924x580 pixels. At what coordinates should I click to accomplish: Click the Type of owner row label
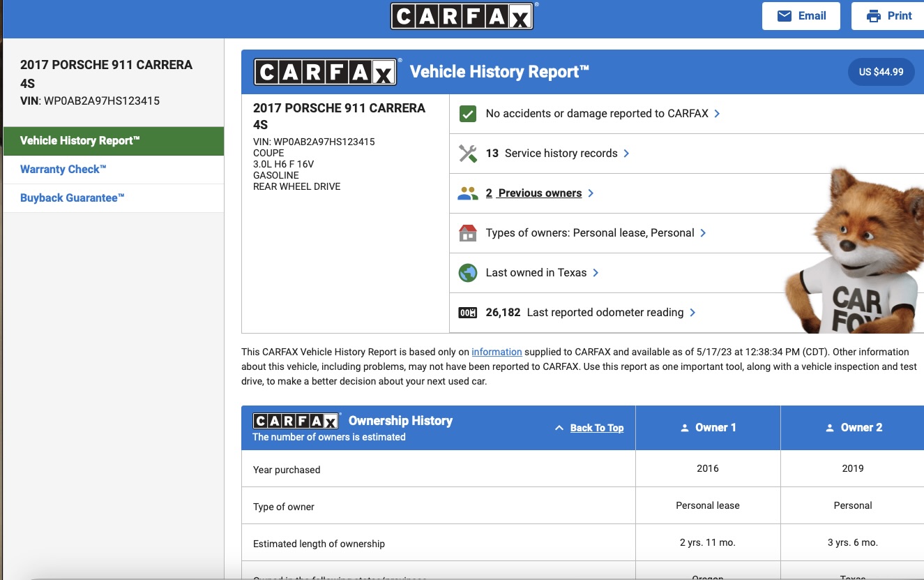pyautogui.click(x=284, y=507)
